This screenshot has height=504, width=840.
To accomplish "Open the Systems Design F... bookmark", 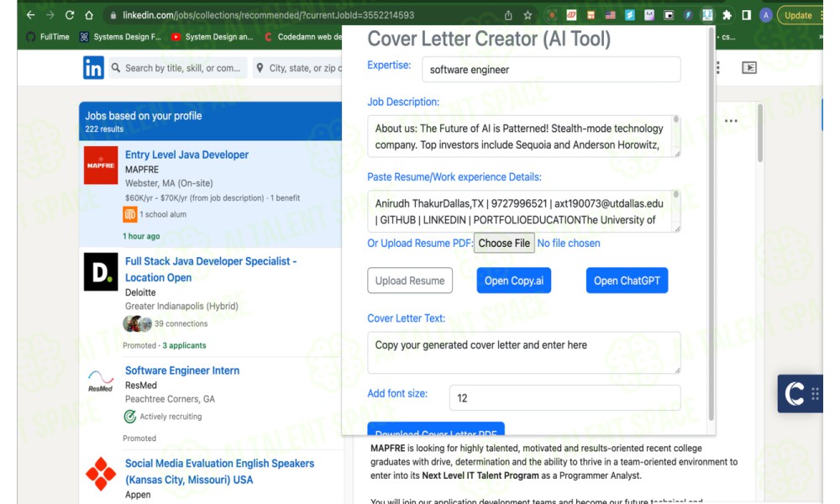I will click(x=120, y=37).
